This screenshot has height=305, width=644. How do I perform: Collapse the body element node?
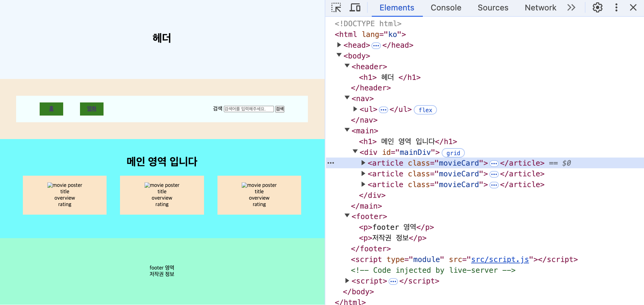339,55
